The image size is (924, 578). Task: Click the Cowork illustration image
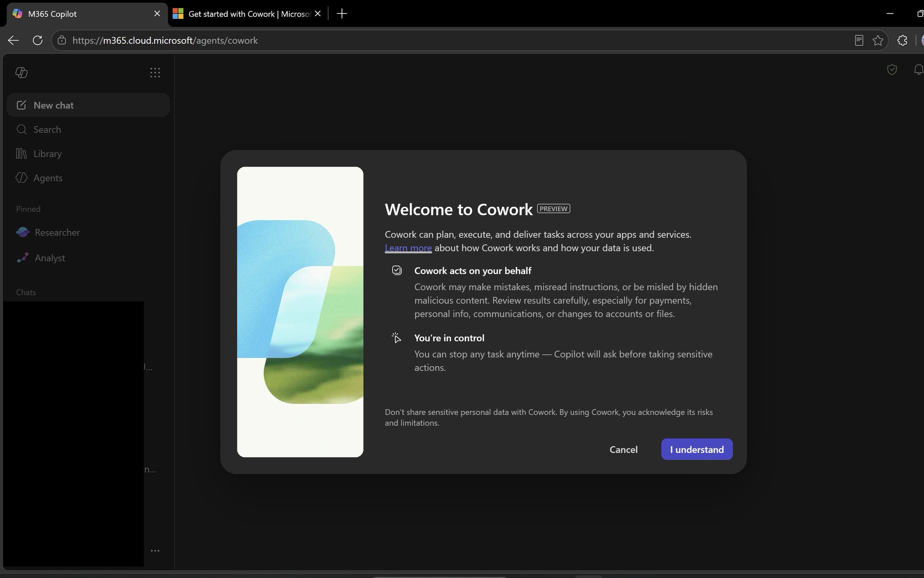click(300, 312)
